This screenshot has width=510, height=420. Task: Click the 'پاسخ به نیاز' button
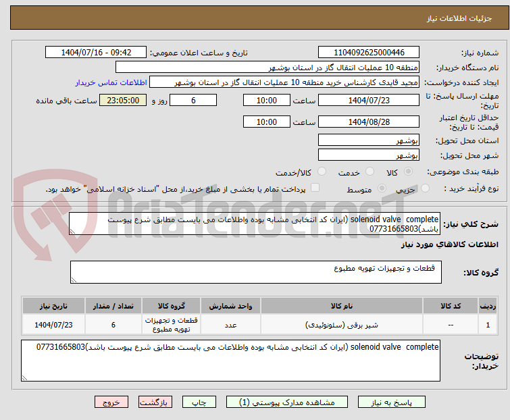coord(403,402)
